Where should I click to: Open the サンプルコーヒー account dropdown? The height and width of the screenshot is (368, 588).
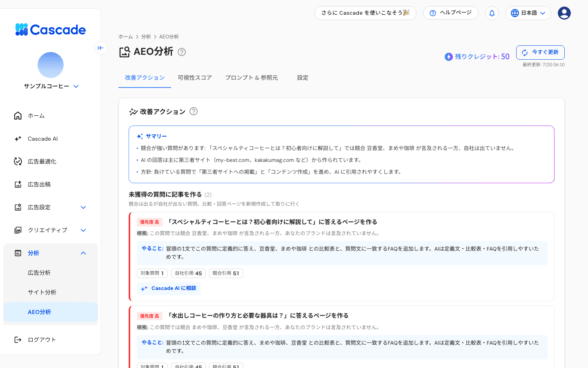(76, 86)
